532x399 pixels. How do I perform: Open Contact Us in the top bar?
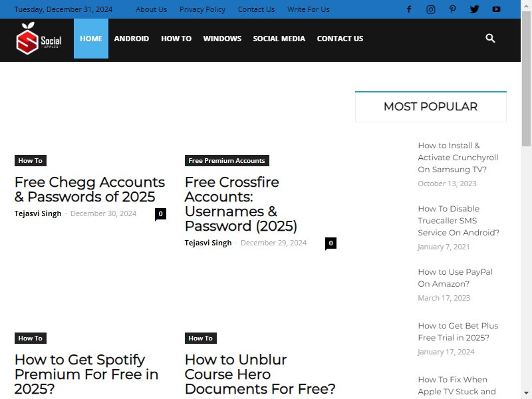pos(256,9)
